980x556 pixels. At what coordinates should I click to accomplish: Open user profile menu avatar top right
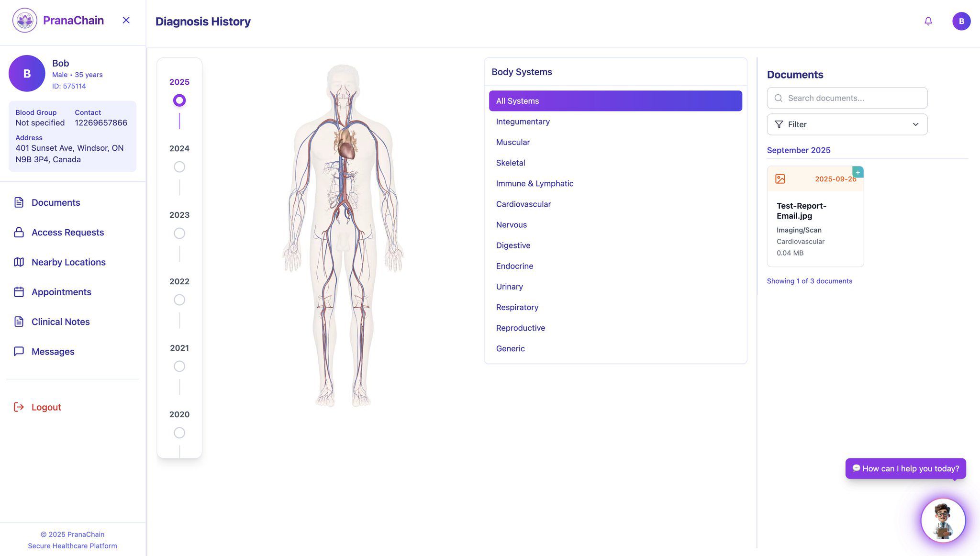(x=961, y=21)
